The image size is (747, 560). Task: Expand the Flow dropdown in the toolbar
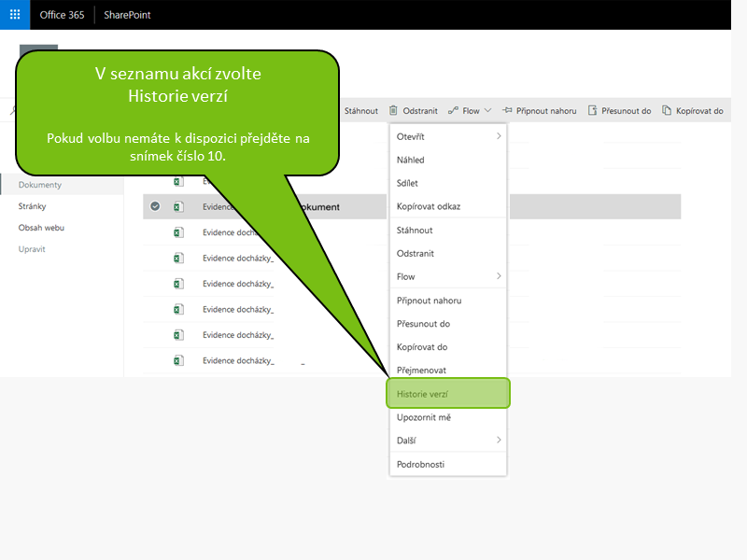tap(487, 110)
